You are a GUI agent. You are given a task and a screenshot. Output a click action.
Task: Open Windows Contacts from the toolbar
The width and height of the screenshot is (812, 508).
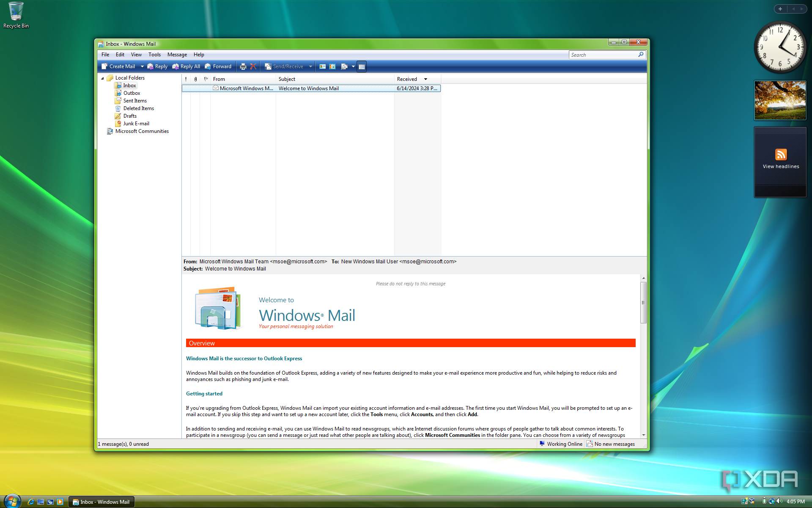click(322, 66)
